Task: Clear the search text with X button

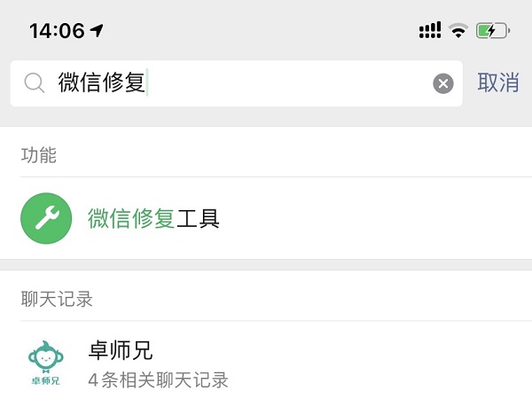Action: 442,83
